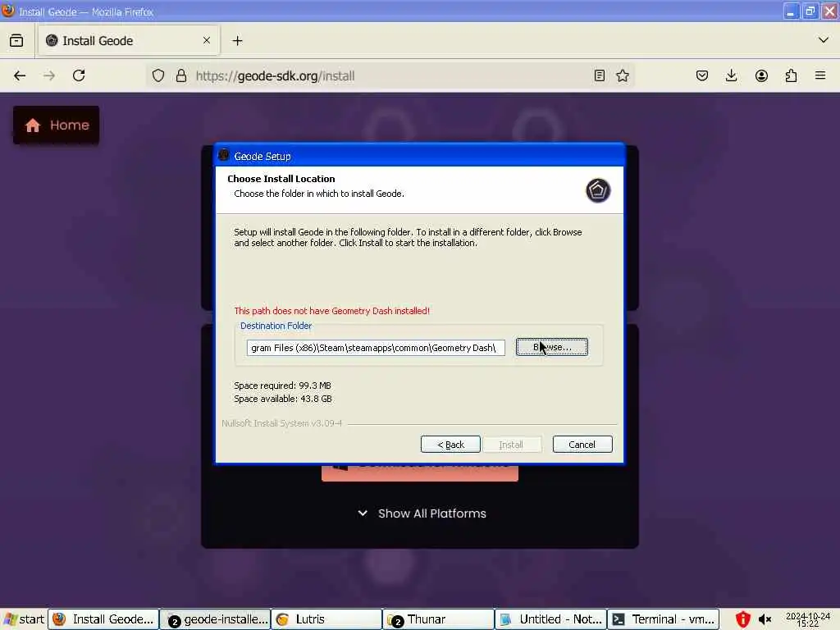
Task: Click the red Geometry Dash not installed warning
Action: 331,311
